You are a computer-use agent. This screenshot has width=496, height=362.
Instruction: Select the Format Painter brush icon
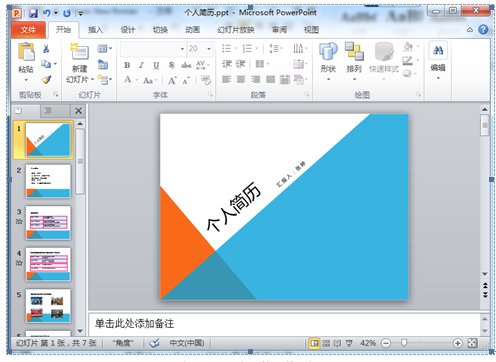(46, 79)
